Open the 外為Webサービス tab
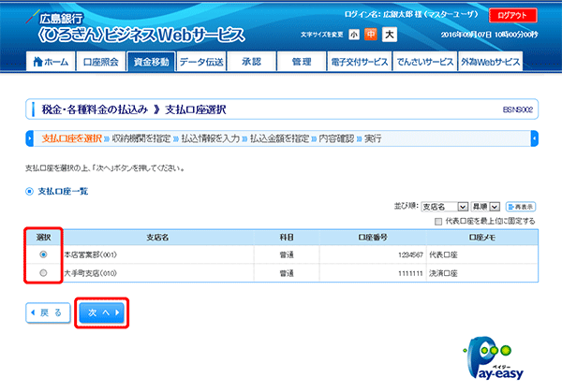 490,62
